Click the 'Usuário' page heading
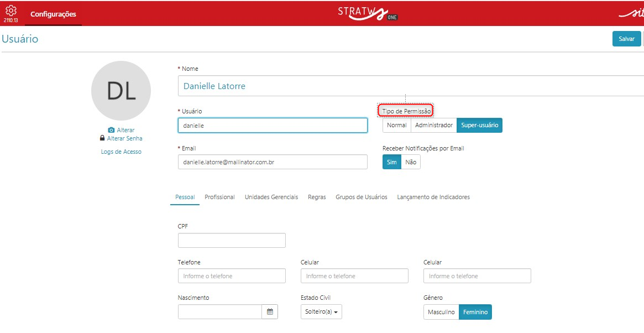The width and height of the screenshot is (644, 333). 20,39
